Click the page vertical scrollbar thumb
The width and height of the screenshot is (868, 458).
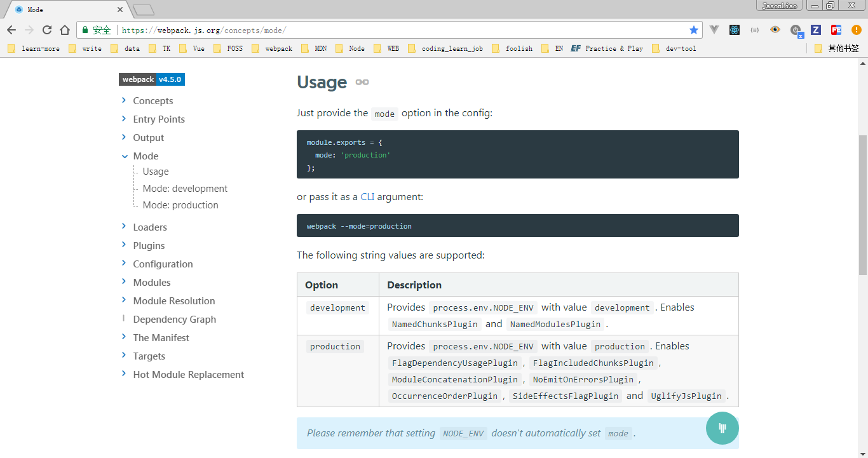click(x=863, y=205)
